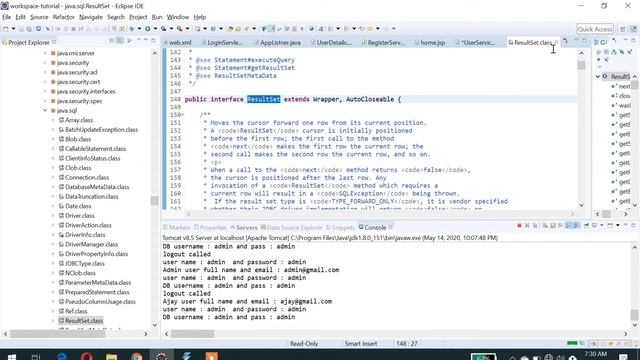This screenshot has height=360, width=640.
Task: Click editor vertical scrollbar down arrow
Action: [581, 205]
